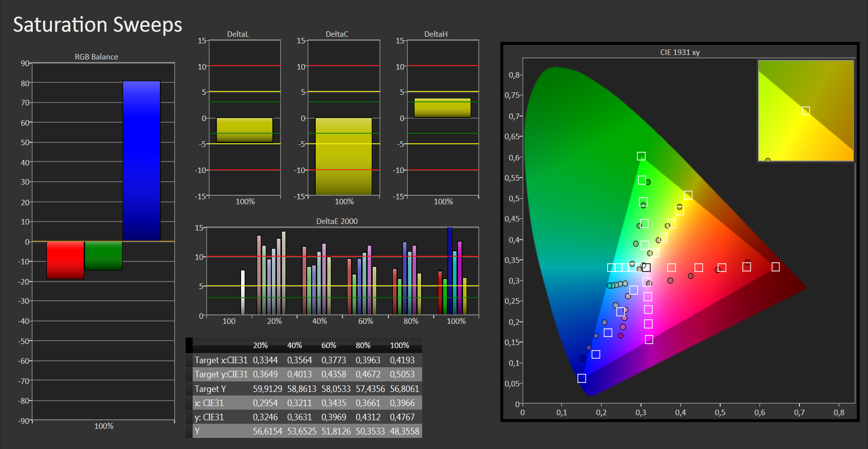Select the 40% column header in the table

pos(295,346)
